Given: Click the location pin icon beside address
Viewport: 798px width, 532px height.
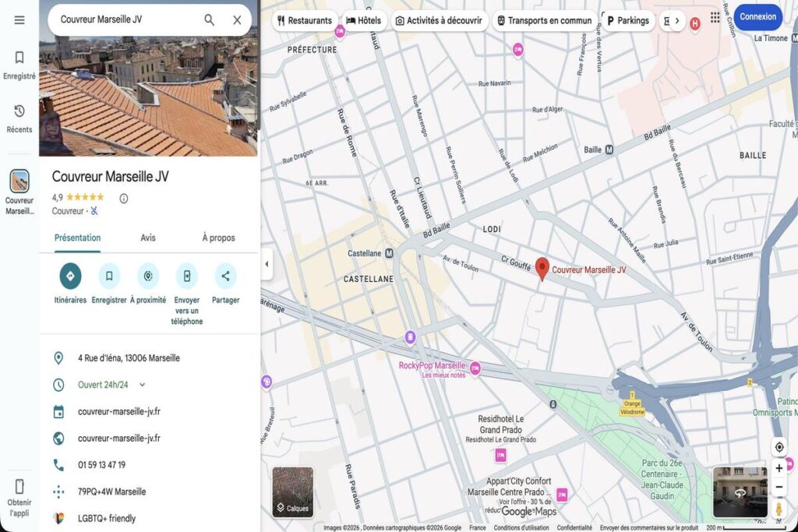Looking at the screenshot, I should pos(58,358).
